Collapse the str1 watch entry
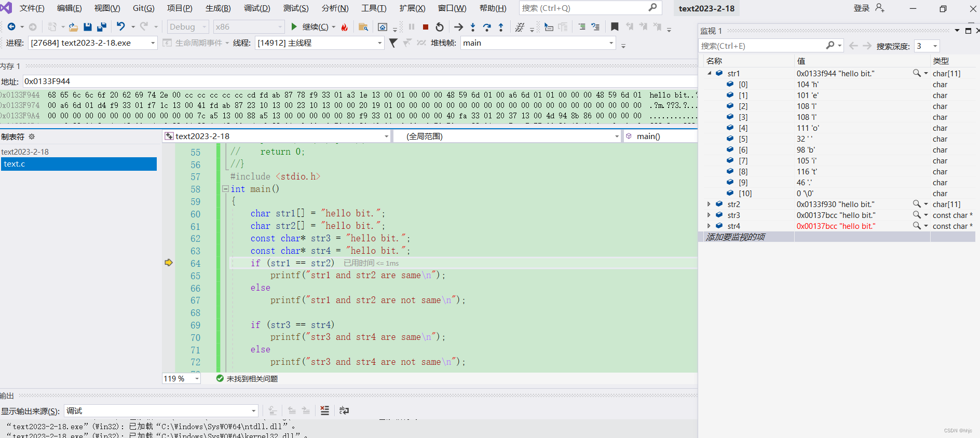The image size is (980, 438). tap(709, 73)
